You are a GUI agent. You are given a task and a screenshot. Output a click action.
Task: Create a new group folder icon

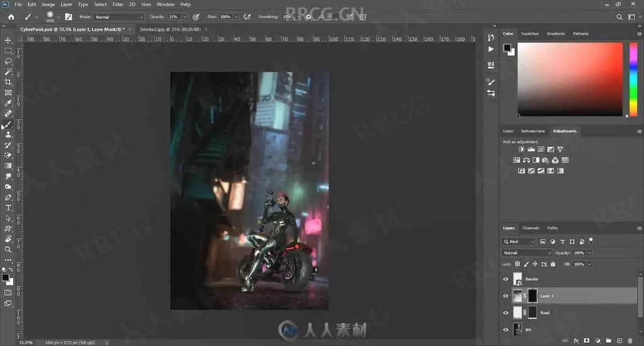coord(609,341)
